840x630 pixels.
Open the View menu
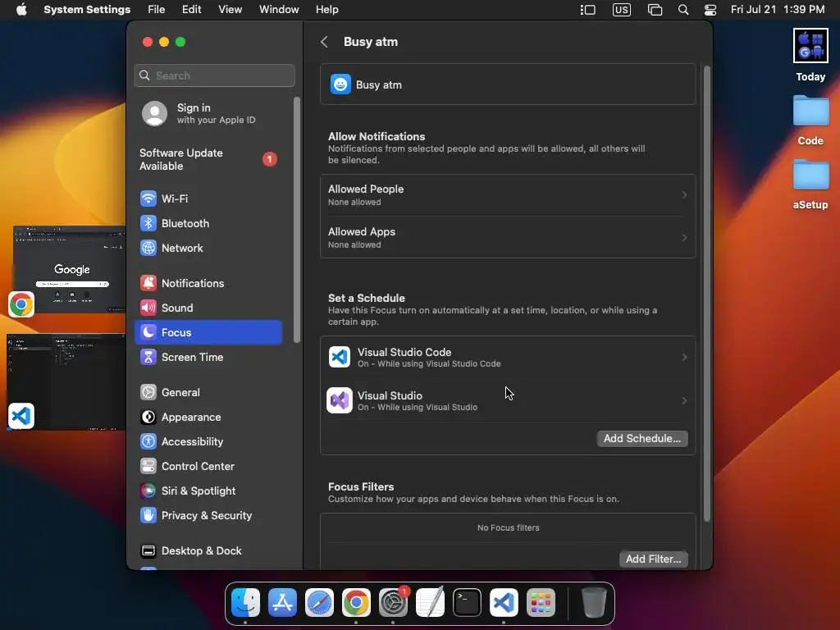coord(230,10)
